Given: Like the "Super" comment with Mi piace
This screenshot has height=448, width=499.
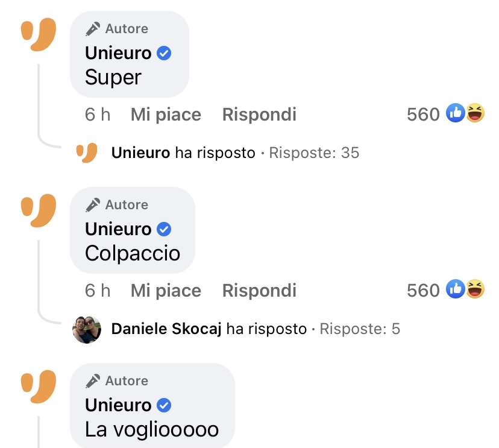Looking at the screenshot, I should pyautogui.click(x=166, y=115).
